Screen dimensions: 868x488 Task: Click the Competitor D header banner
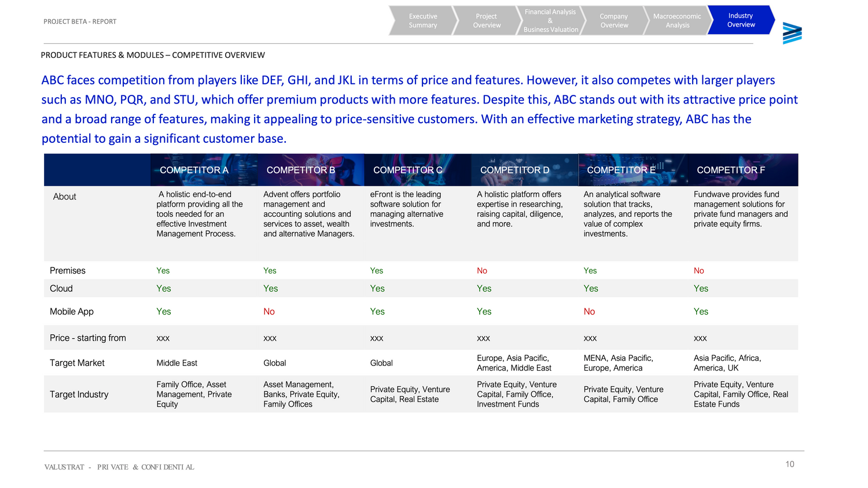[515, 170]
